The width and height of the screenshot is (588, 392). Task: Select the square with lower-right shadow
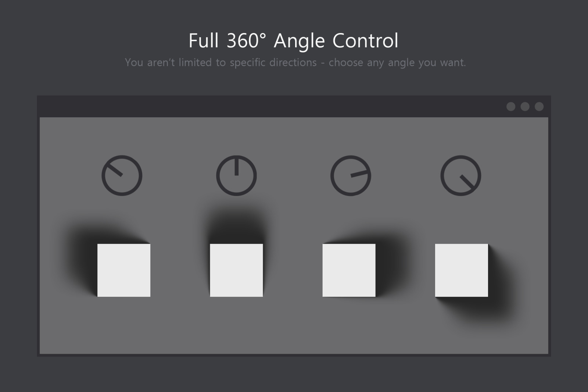click(462, 270)
